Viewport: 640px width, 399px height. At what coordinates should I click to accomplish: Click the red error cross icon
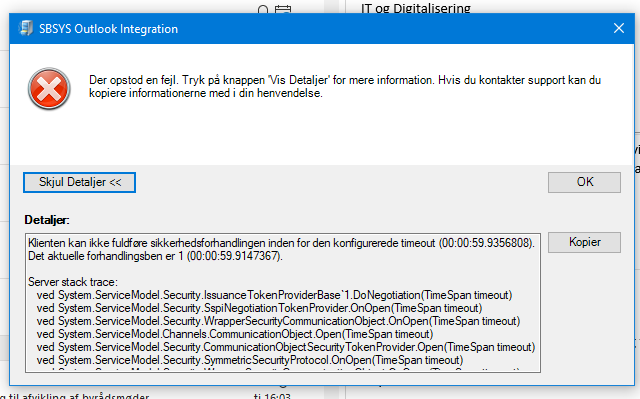[x=49, y=89]
